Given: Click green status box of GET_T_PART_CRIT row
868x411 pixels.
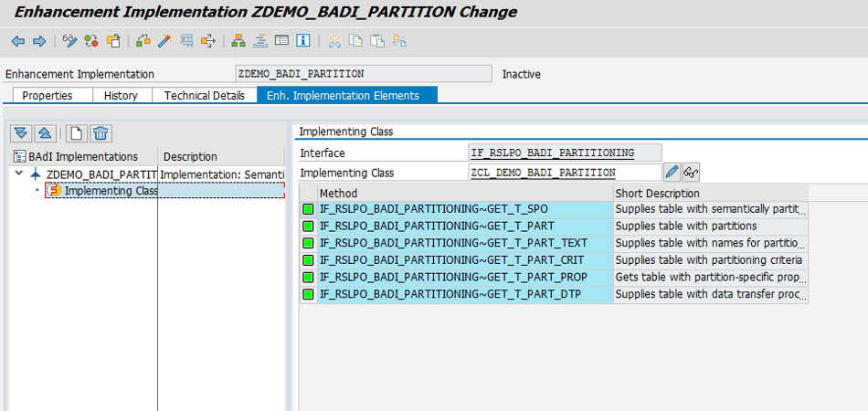Looking at the screenshot, I should coord(308,260).
